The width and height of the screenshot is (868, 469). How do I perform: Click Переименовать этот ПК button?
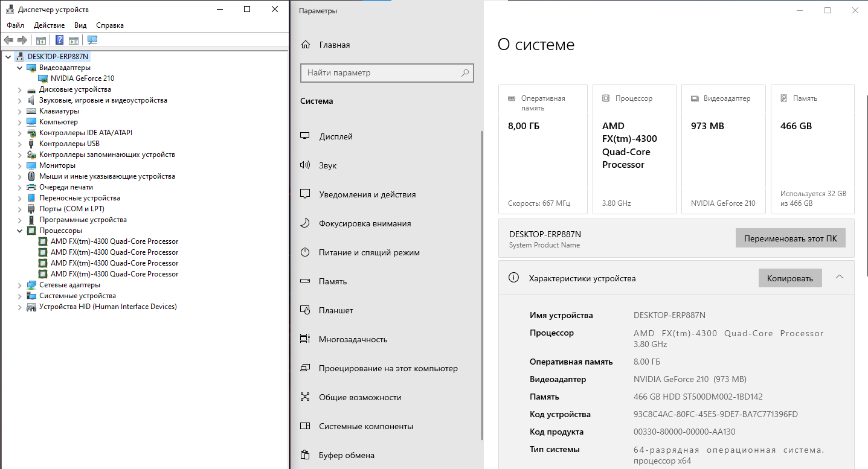tap(791, 238)
